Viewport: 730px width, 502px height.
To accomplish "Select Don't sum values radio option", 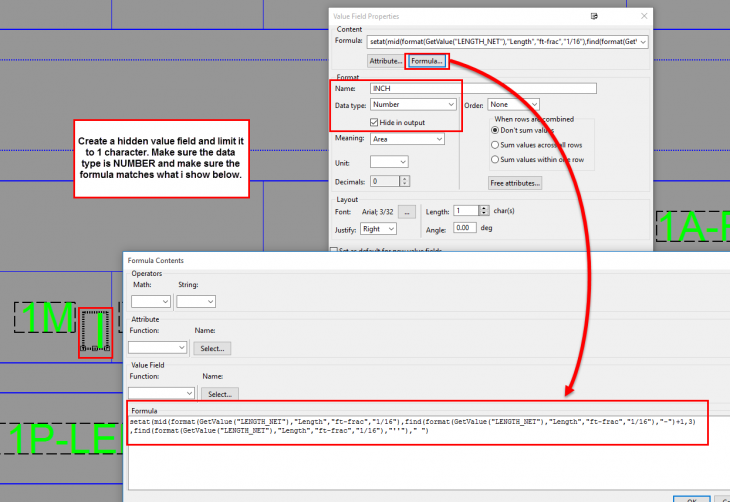I will [496, 131].
